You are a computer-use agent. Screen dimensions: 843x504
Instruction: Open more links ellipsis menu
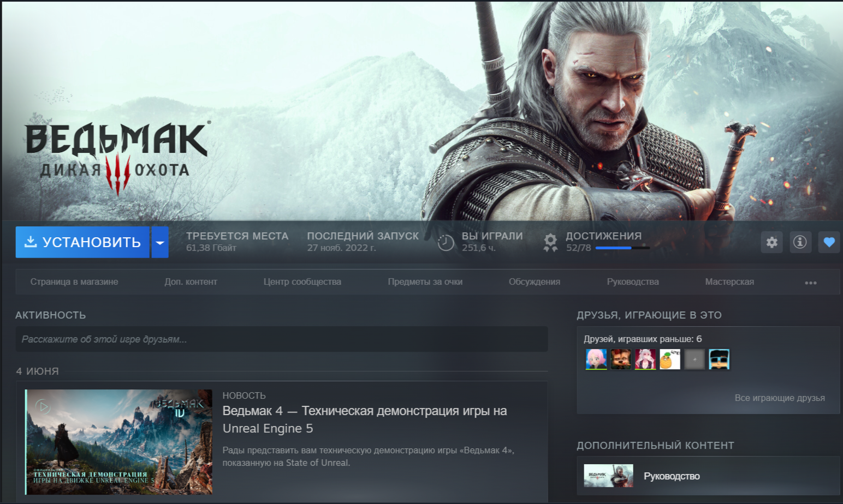click(x=811, y=283)
